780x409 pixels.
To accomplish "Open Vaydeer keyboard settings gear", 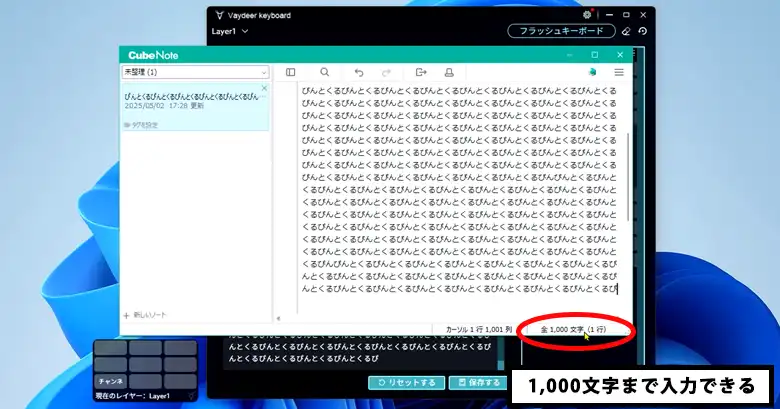I will click(587, 15).
